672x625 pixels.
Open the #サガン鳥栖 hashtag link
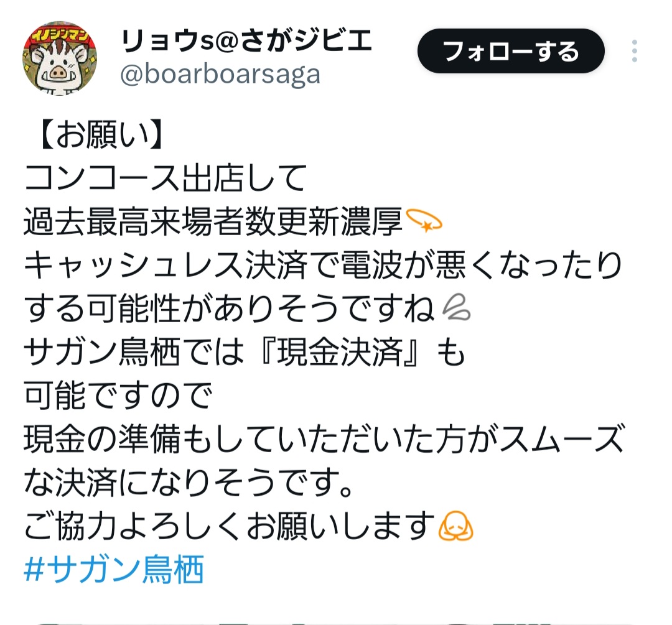tap(114, 569)
